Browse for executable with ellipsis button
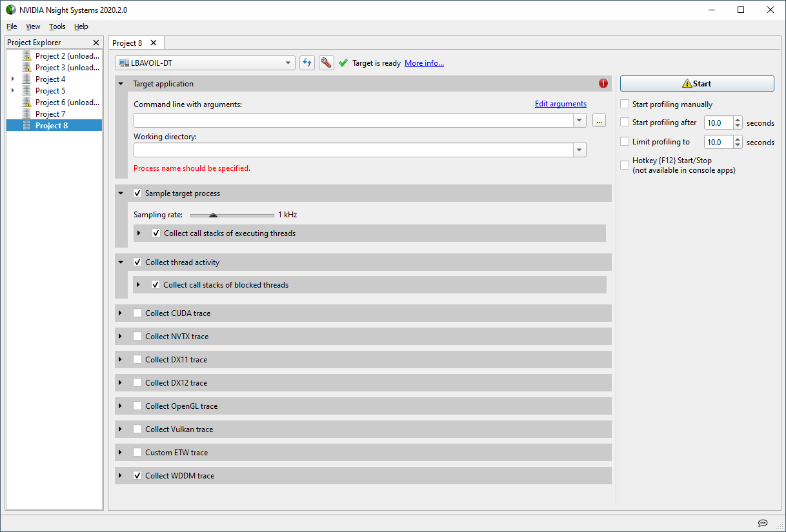786x532 pixels. 599,120
